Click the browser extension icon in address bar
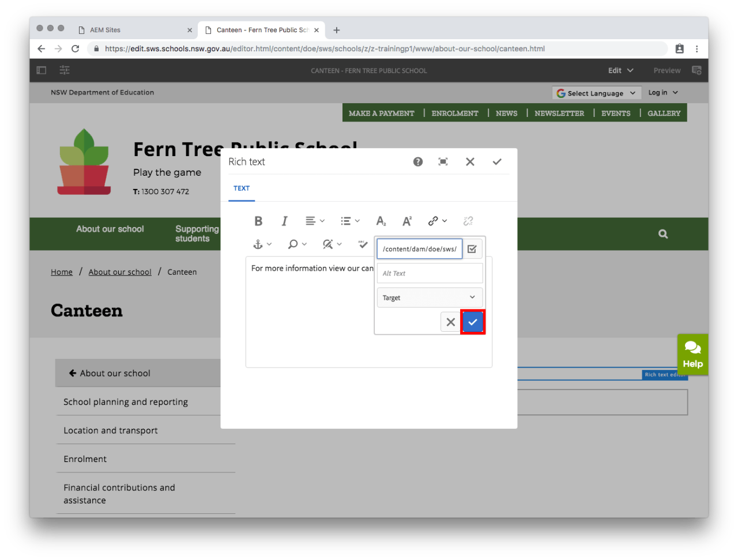 point(680,49)
